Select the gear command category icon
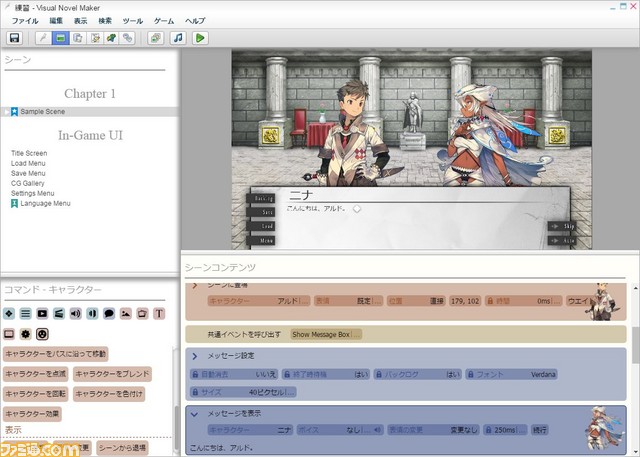Image resolution: width=640 pixels, height=457 pixels. tap(26, 334)
